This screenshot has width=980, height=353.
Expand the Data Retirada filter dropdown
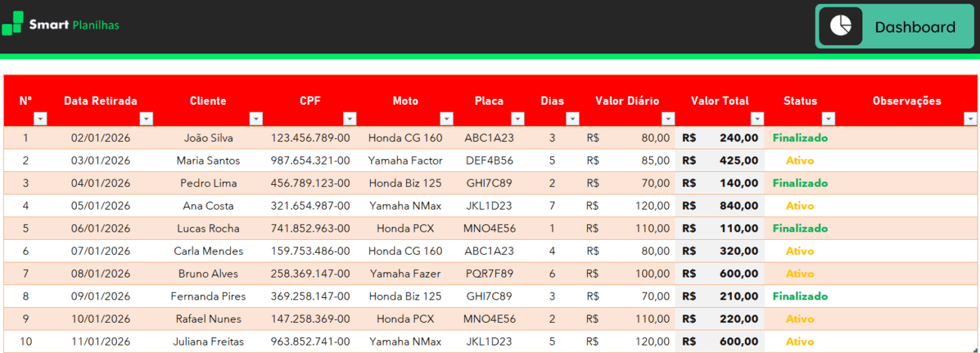pyautogui.click(x=146, y=118)
